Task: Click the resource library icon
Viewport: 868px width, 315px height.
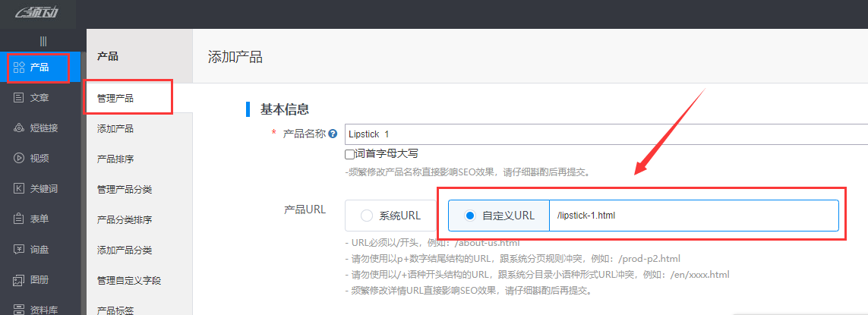Action: (x=19, y=309)
